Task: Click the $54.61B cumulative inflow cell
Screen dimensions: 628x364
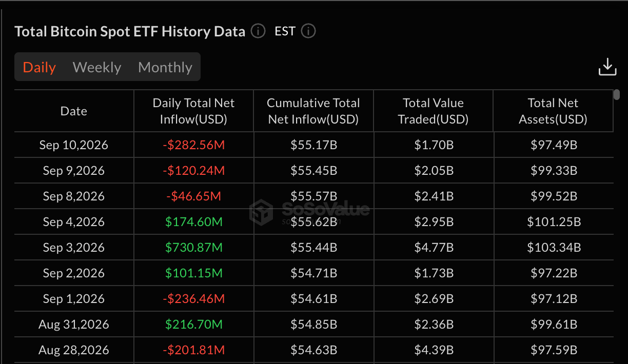Action: (x=313, y=299)
